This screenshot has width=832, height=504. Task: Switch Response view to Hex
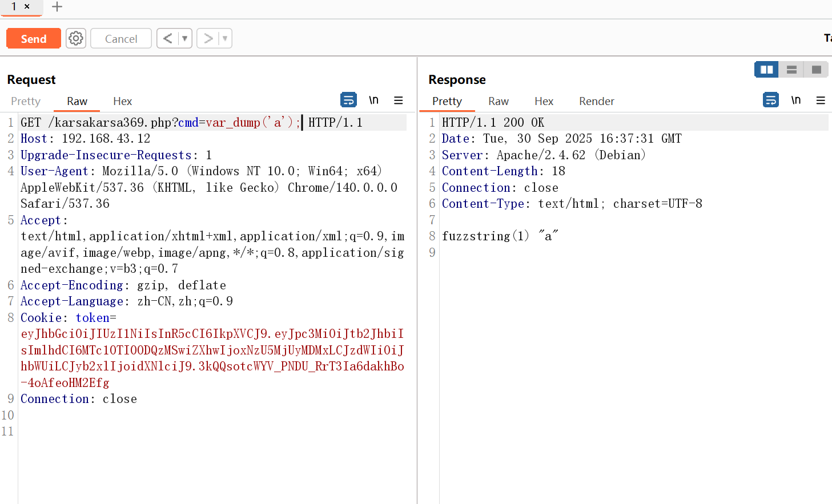coord(544,101)
